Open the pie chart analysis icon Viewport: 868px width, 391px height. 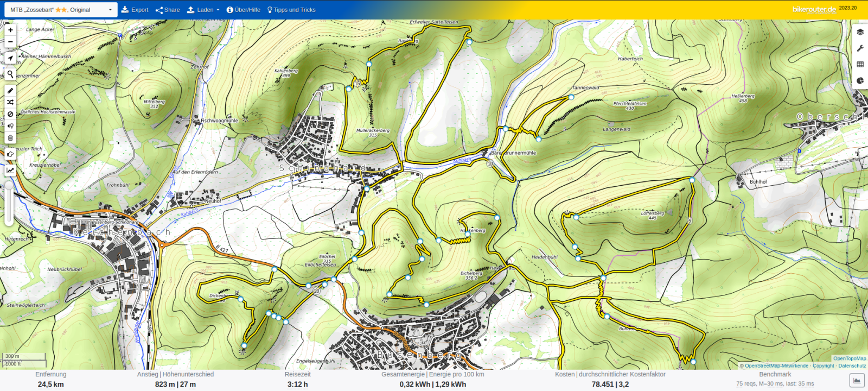860,80
